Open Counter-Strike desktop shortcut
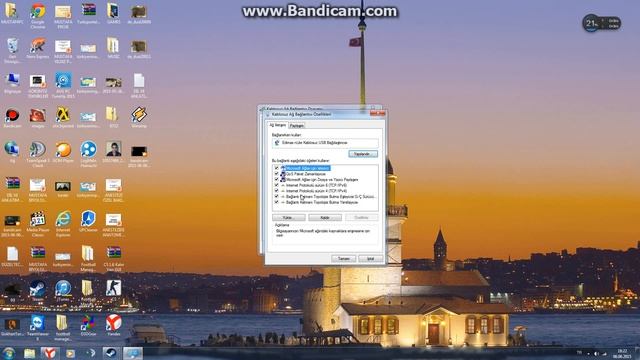The width and height of the screenshot is (640, 360). [x=113, y=288]
